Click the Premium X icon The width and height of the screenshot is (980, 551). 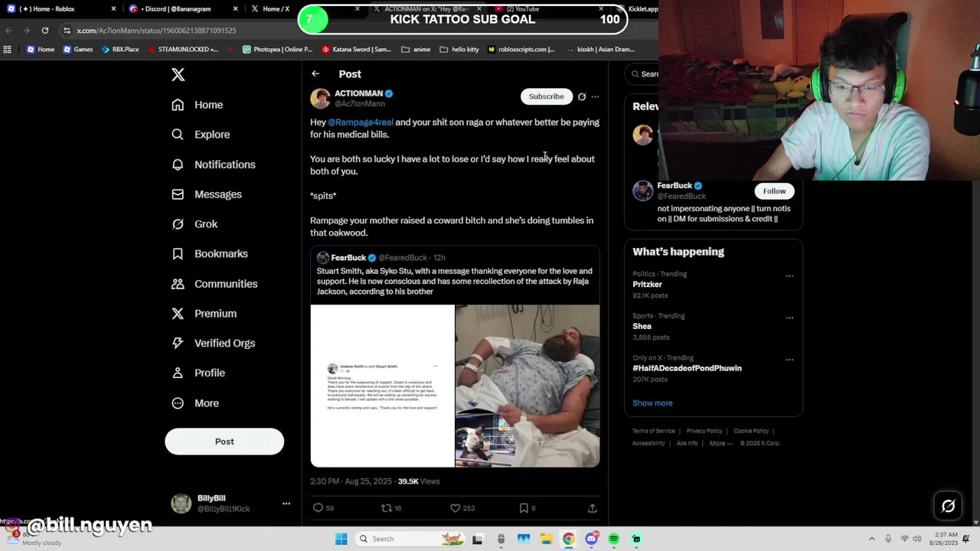(x=178, y=314)
